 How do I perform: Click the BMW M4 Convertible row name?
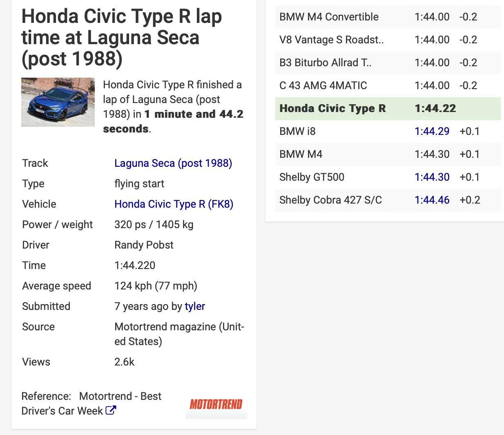[x=329, y=17]
